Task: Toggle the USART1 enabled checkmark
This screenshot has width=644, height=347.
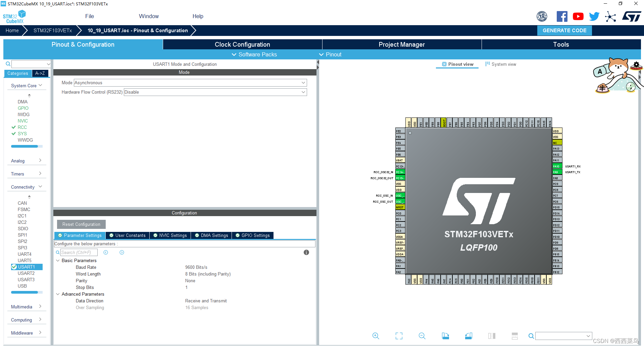Action: point(14,267)
